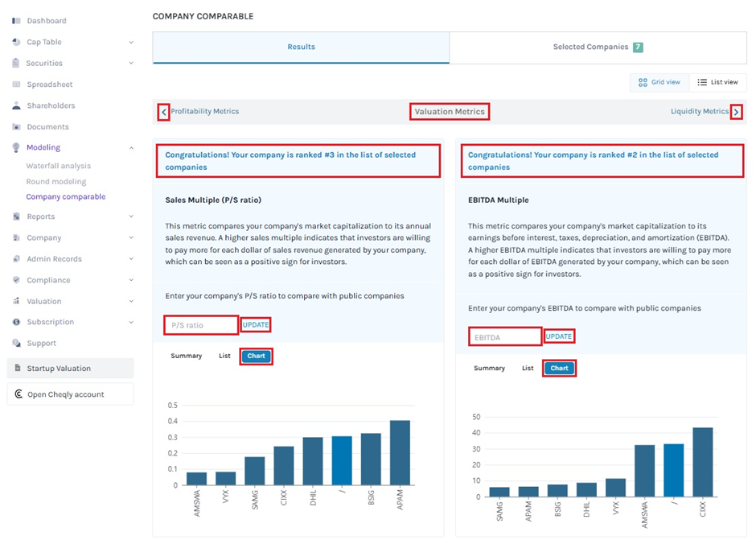
Task: Click the highlighted bar in EBITDA chart
Action: coord(674,470)
